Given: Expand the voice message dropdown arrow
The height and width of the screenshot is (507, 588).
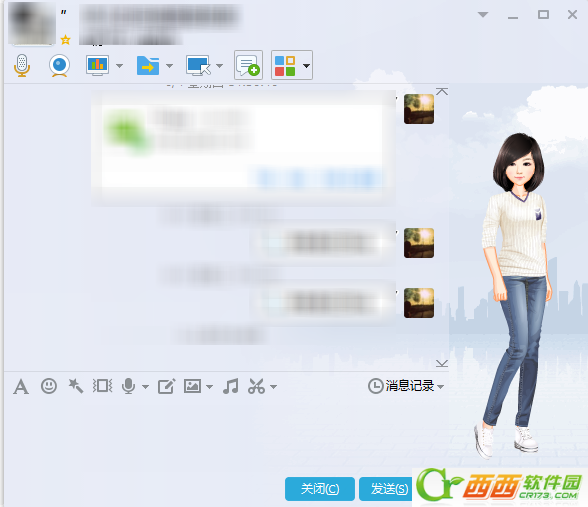Looking at the screenshot, I should [146, 387].
